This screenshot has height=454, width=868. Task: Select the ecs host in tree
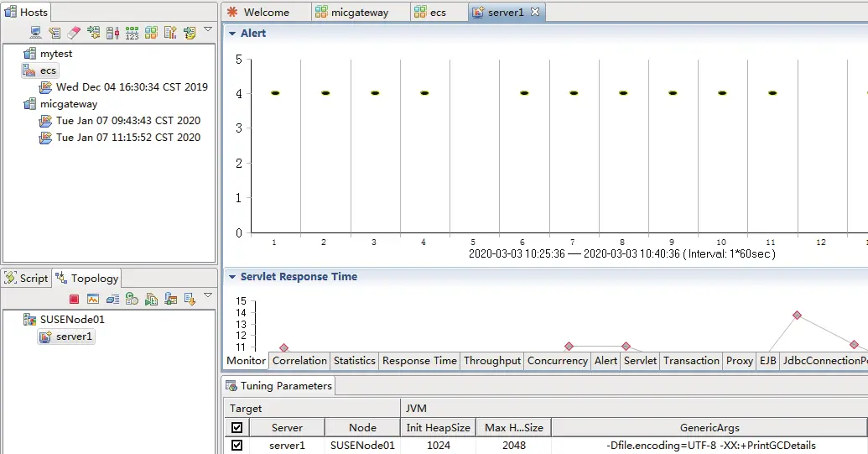[48, 70]
